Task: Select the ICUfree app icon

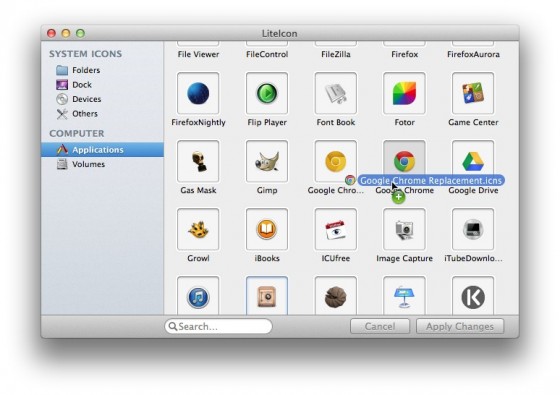Action: [336, 229]
